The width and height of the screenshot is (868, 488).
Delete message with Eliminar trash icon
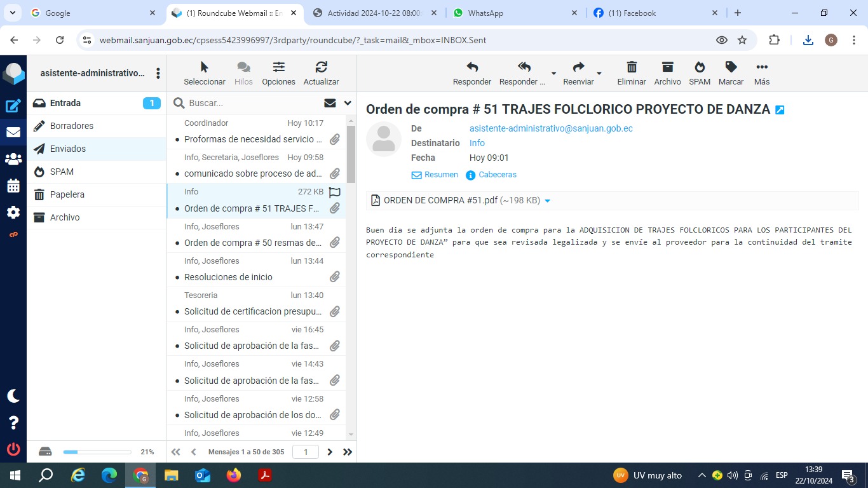click(631, 67)
